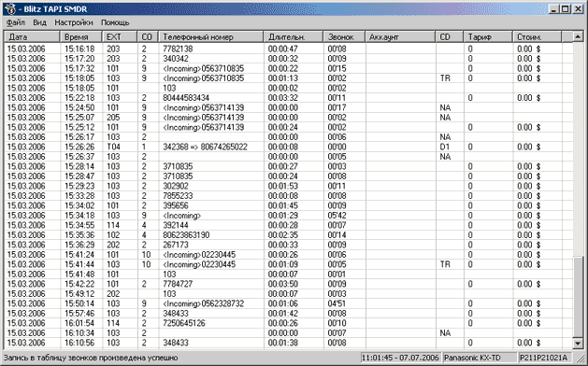Open the Помощь menu

coord(115,22)
